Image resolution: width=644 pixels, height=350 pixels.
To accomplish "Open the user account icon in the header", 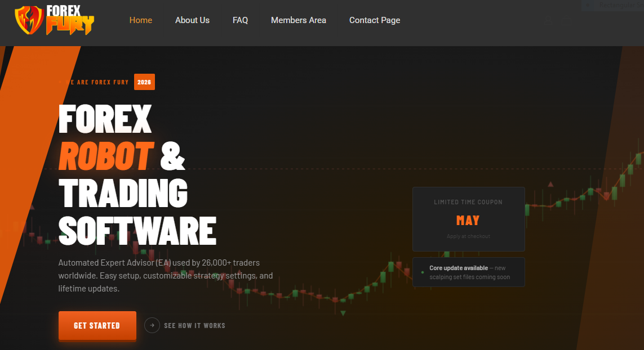I will pyautogui.click(x=548, y=20).
